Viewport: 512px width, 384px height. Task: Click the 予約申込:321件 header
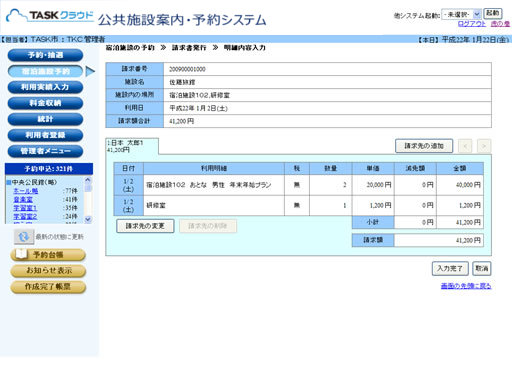click(49, 169)
